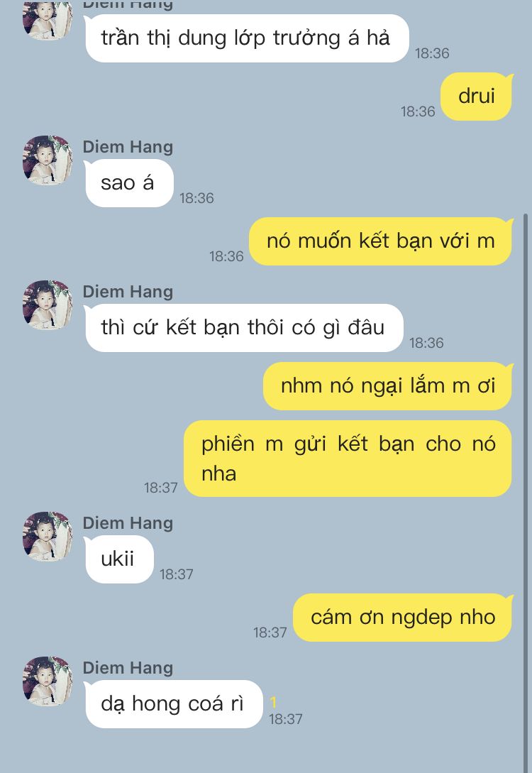Screen dimensions: 532x773
Task: Tap Diem Hang's avatar beside "thì cứ kết bạn"
Action: [x=48, y=305]
